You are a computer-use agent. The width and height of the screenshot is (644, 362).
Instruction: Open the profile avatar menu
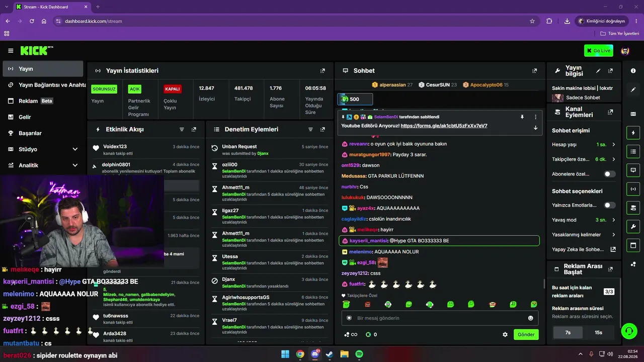coord(625,51)
